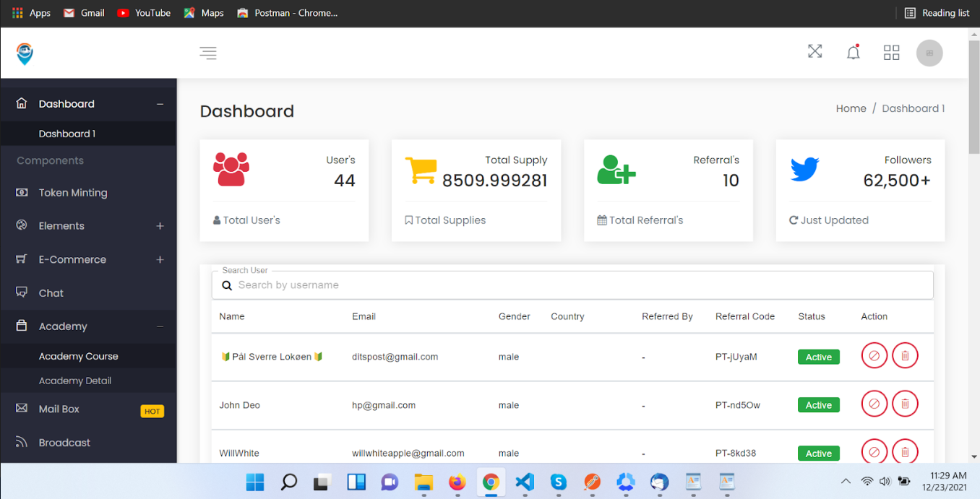Open the Reading list
This screenshot has height=499, width=980.
coord(937,13)
